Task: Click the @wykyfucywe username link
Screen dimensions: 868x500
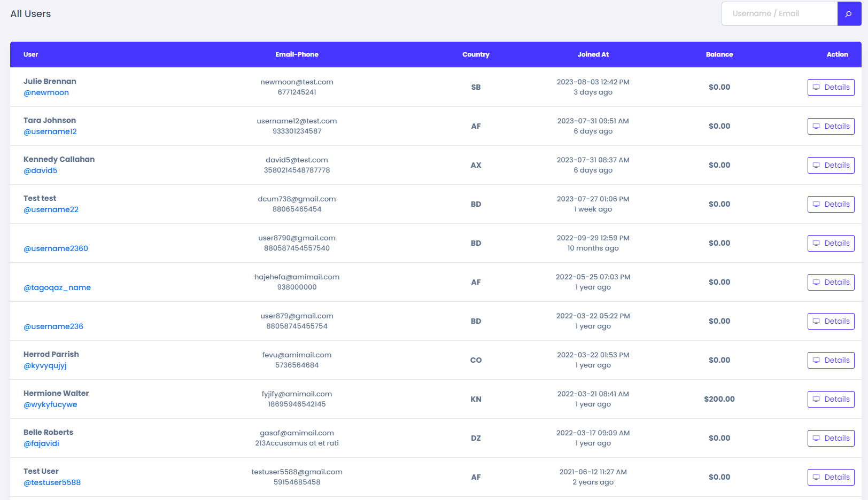Action: [50, 404]
